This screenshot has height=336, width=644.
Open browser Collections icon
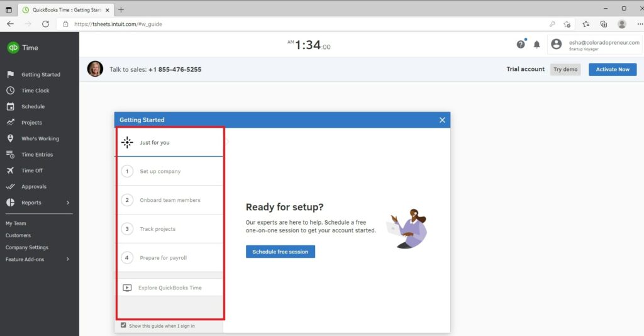(x=604, y=25)
